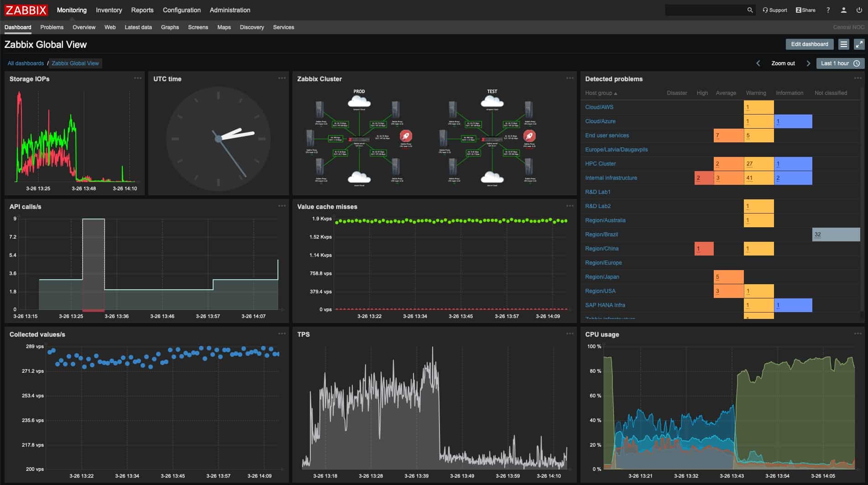Click Cloud/Azure Information cell showing 1

point(793,121)
